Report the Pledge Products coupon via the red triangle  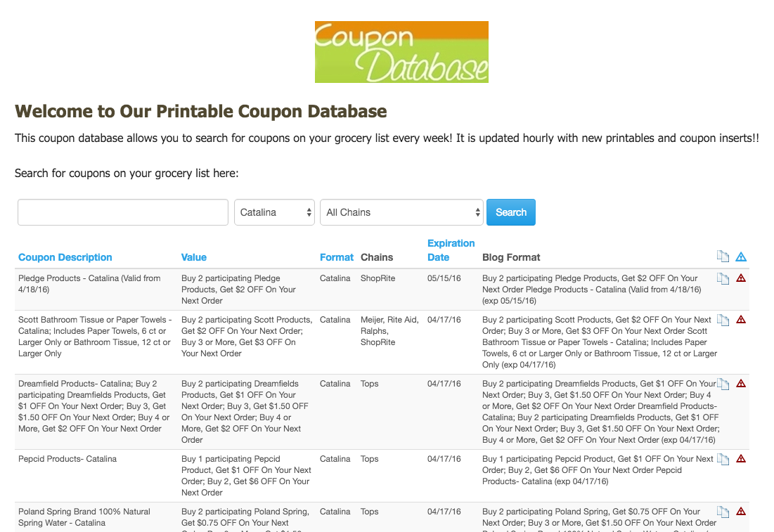click(741, 278)
